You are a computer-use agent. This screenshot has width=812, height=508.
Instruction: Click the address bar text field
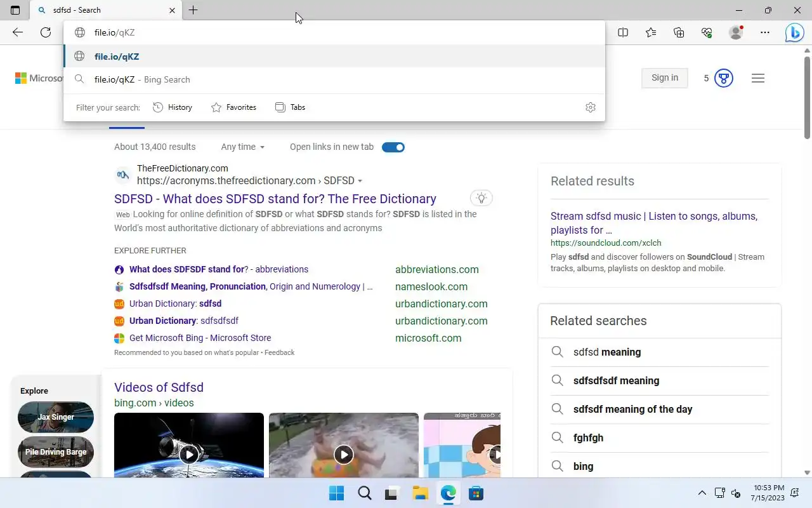(x=334, y=32)
